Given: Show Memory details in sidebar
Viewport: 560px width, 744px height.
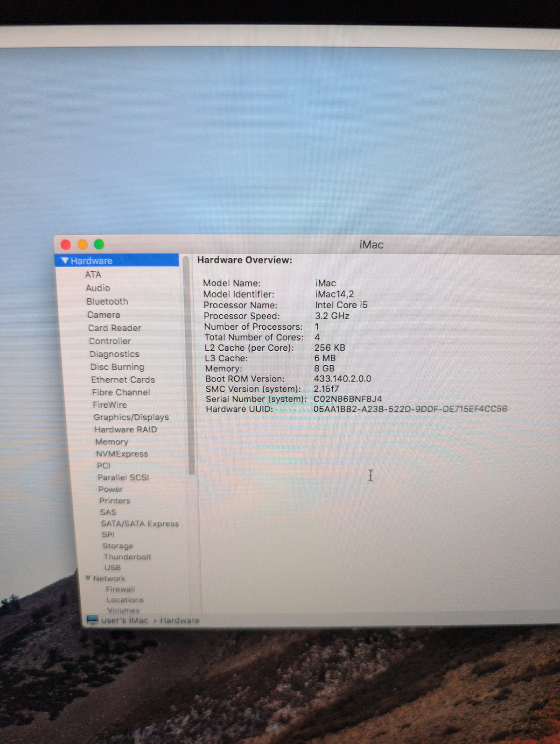Looking at the screenshot, I should point(112,442).
